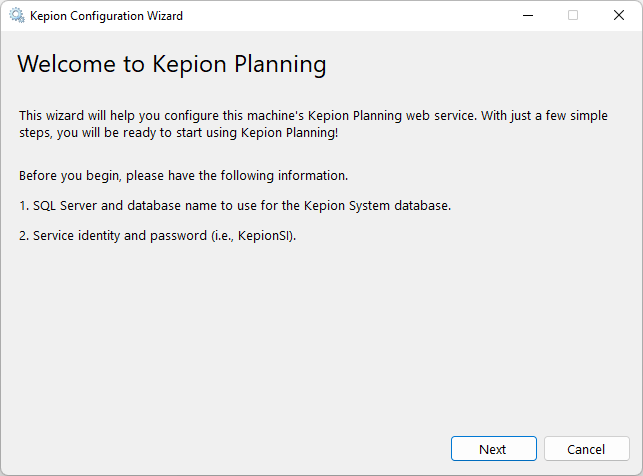Close the Kepion Configuration Wizard window
Viewport: 643px width, 476px height.
click(x=619, y=16)
